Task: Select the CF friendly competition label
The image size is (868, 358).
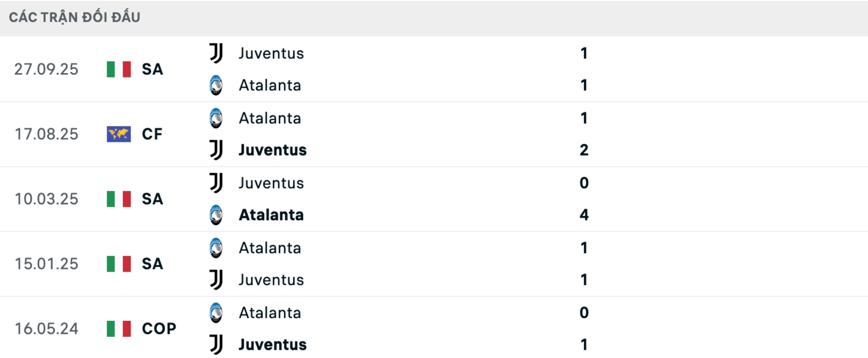Action: (152, 134)
